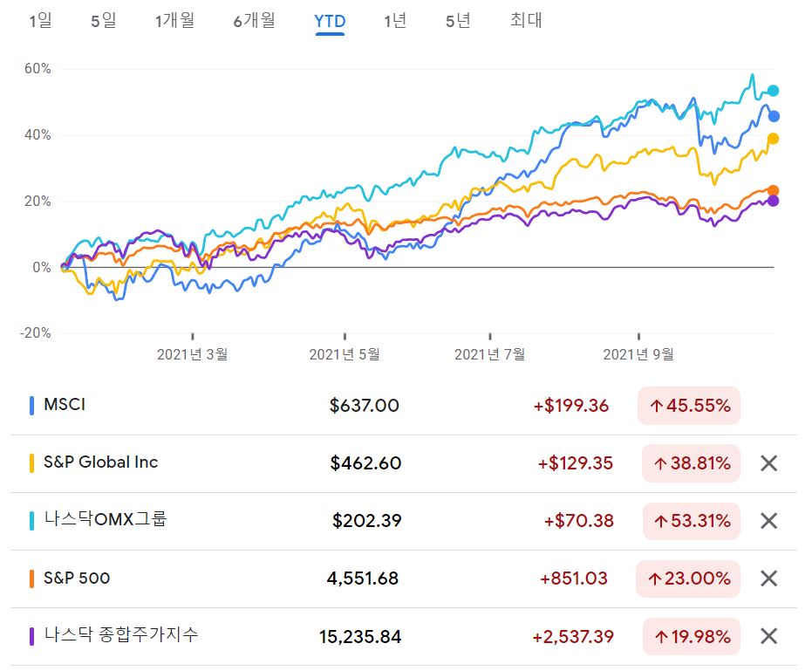Select the 6개월 range tab

pyautogui.click(x=255, y=21)
